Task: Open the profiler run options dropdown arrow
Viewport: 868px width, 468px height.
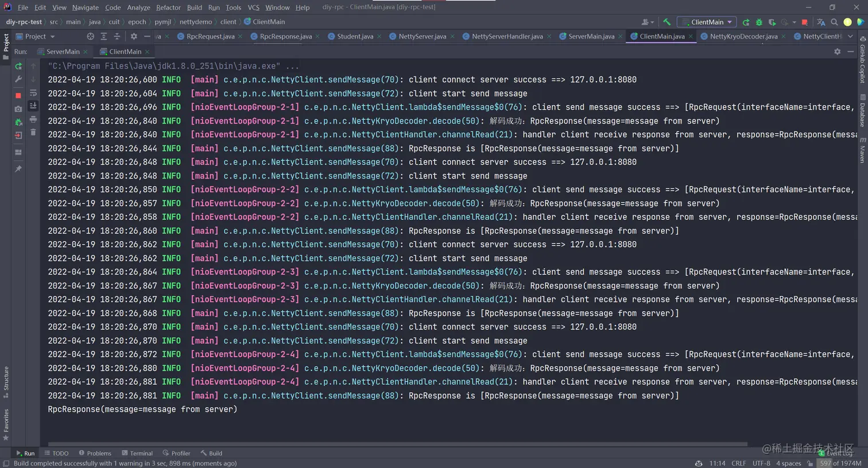Action: (x=794, y=22)
